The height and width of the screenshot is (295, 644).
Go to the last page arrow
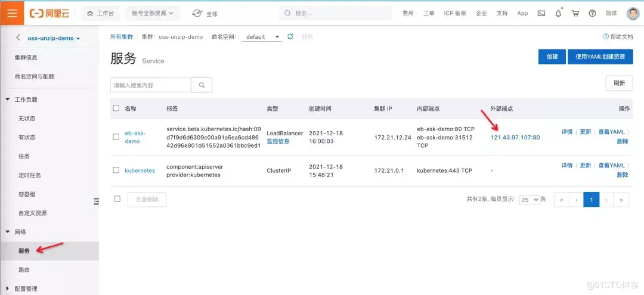621,200
